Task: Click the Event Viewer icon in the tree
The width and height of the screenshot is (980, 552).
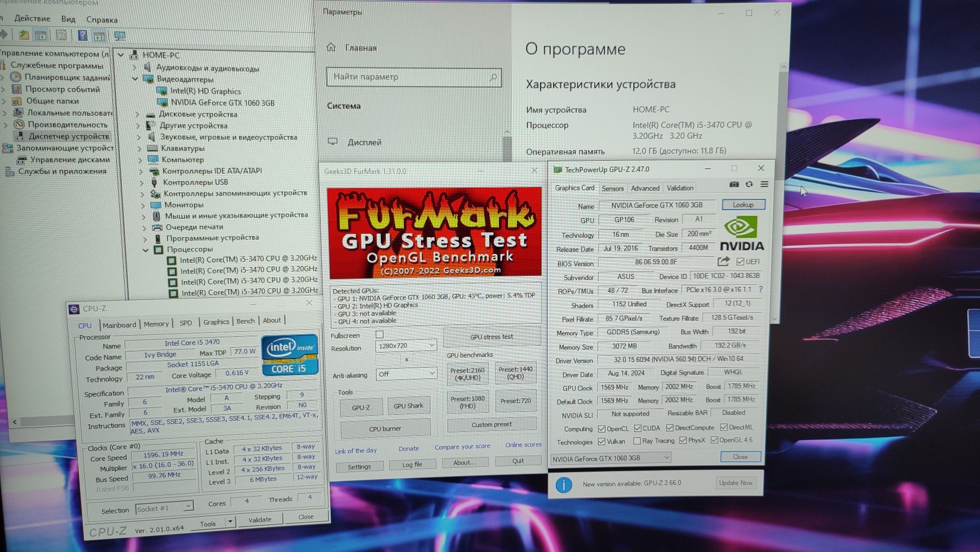Action: [17, 89]
